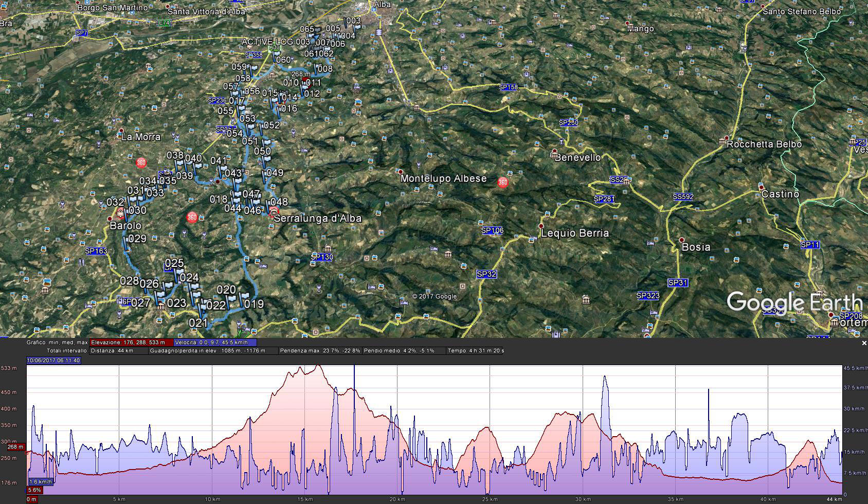Click the Google Earth logo watermark
The height and width of the screenshot is (504, 868).
[794, 302]
